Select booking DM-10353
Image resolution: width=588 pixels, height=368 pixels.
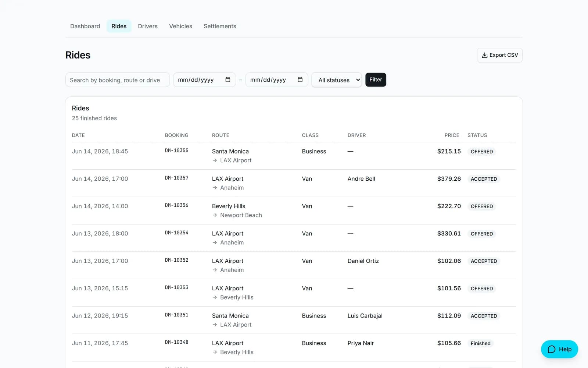pyautogui.click(x=176, y=287)
